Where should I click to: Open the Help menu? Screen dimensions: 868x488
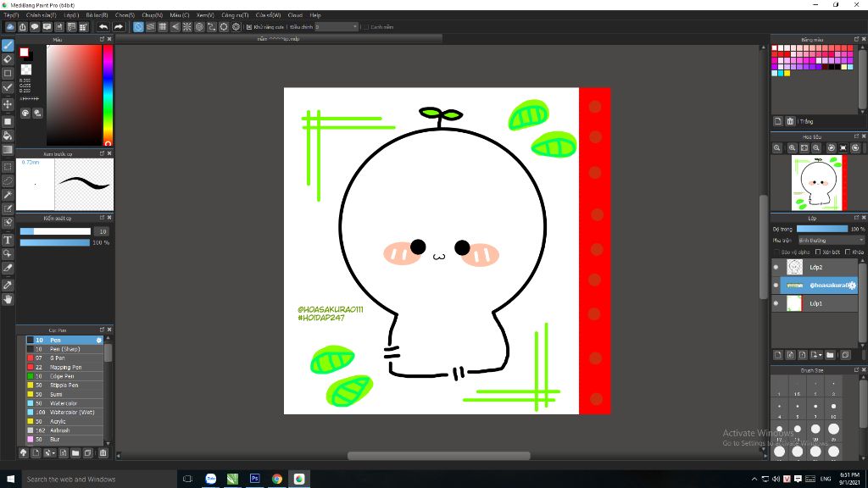click(315, 15)
